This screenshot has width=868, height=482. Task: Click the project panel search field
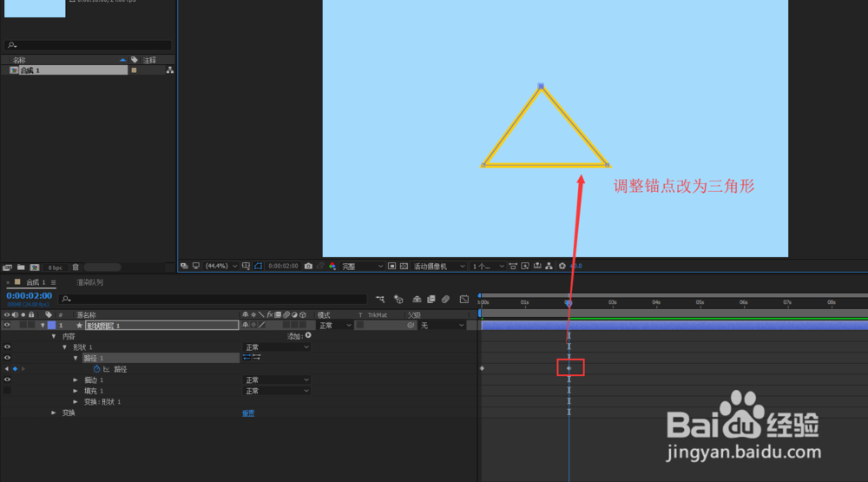pos(89,45)
